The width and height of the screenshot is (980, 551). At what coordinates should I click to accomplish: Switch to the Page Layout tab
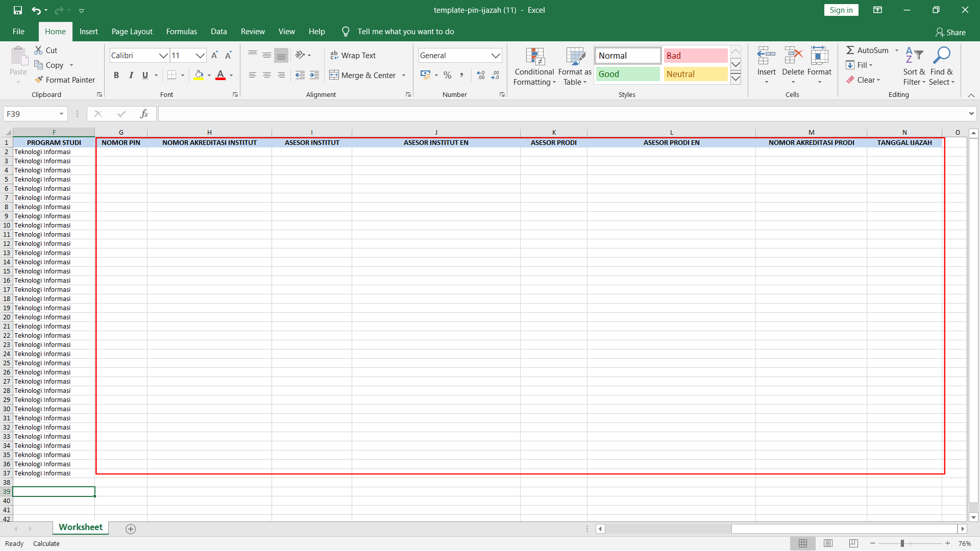[x=132, y=32]
